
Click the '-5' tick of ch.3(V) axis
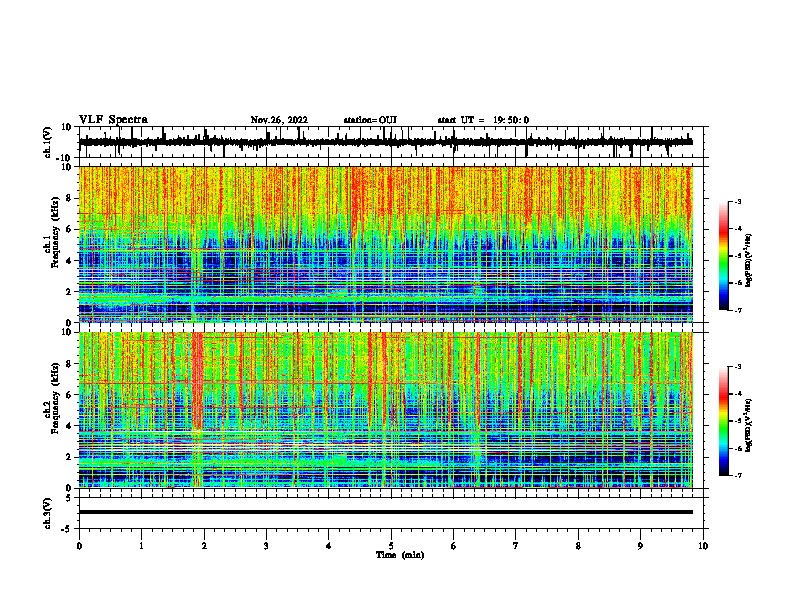67,529
